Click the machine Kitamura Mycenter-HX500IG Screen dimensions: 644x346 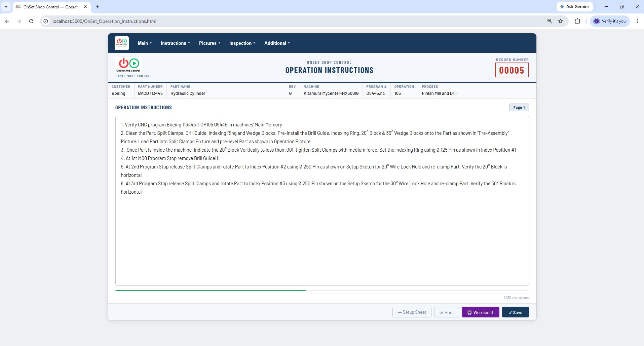(x=331, y=93)
